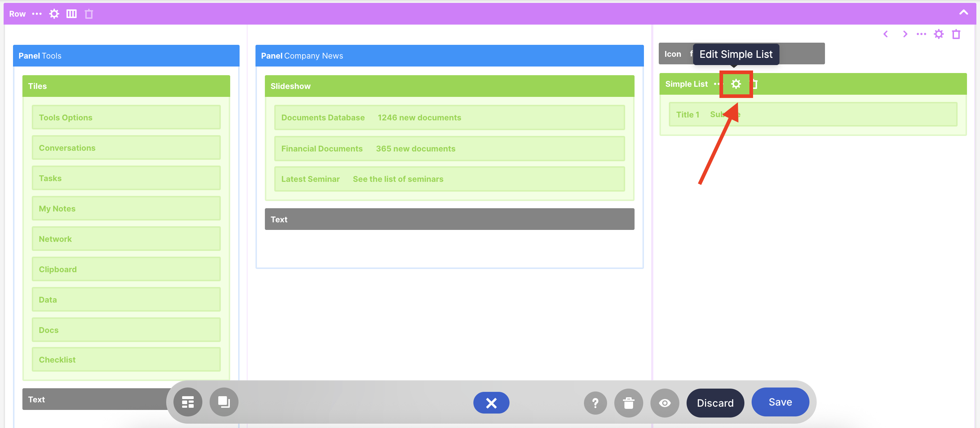This screenshot has height=428, width=980.
Task: Delete column with top-right trash icon
Action: click(956, 34)
